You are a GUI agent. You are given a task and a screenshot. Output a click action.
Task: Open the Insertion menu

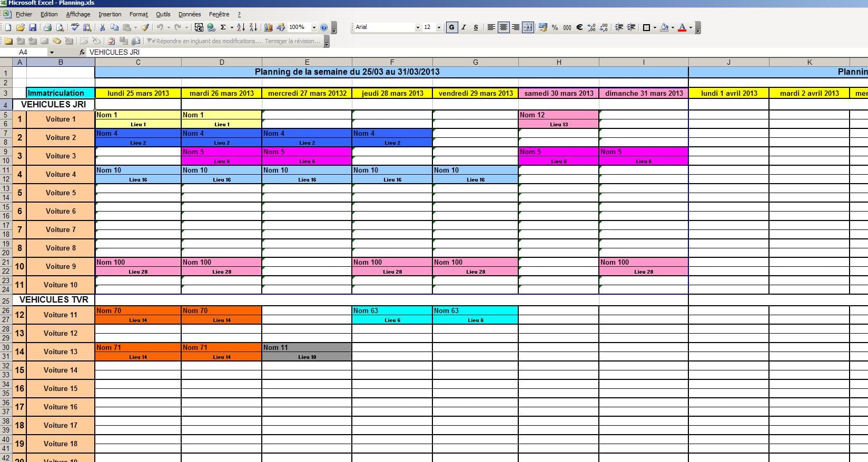tap(110, 14)
